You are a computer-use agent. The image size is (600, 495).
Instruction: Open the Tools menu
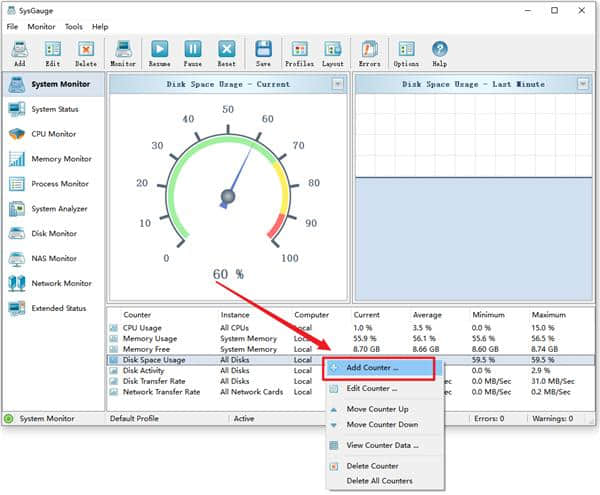tap(74, 26)
